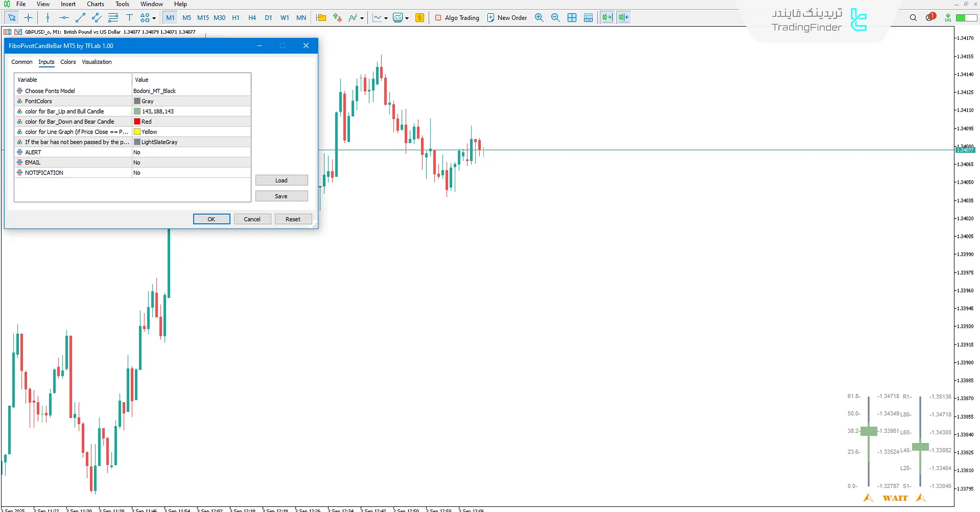
Task: Switch to the Colors tab
Action: point(68,62)
